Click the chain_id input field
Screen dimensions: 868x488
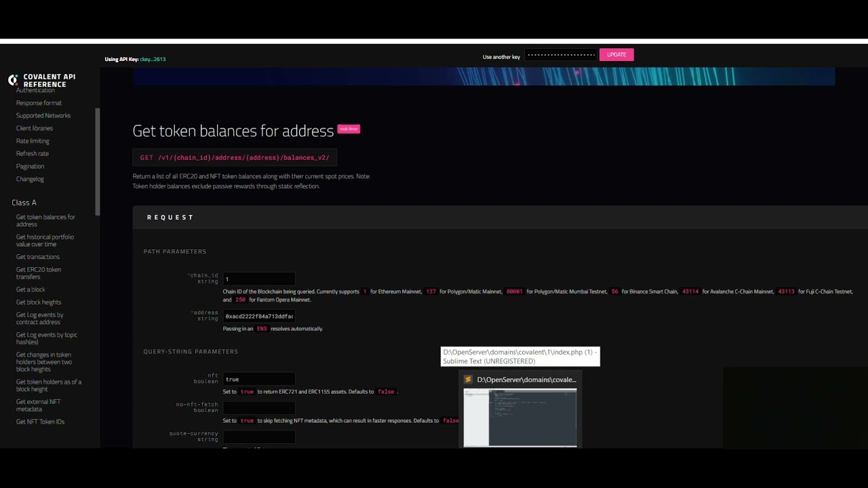(259, 279)
